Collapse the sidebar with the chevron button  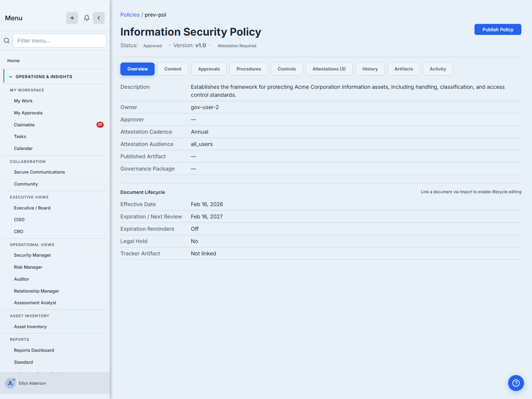[x=99, y=18]
